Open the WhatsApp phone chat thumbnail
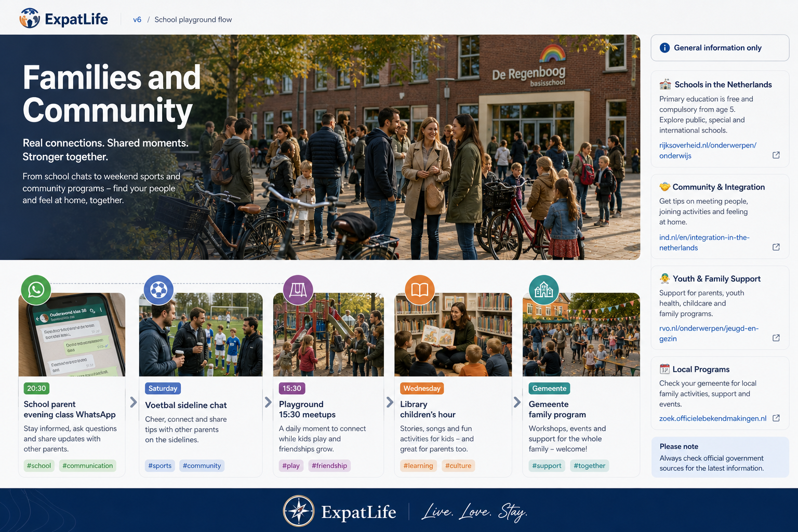The height and width of the screenshot is (532, 798). click(x=72, y=335)
